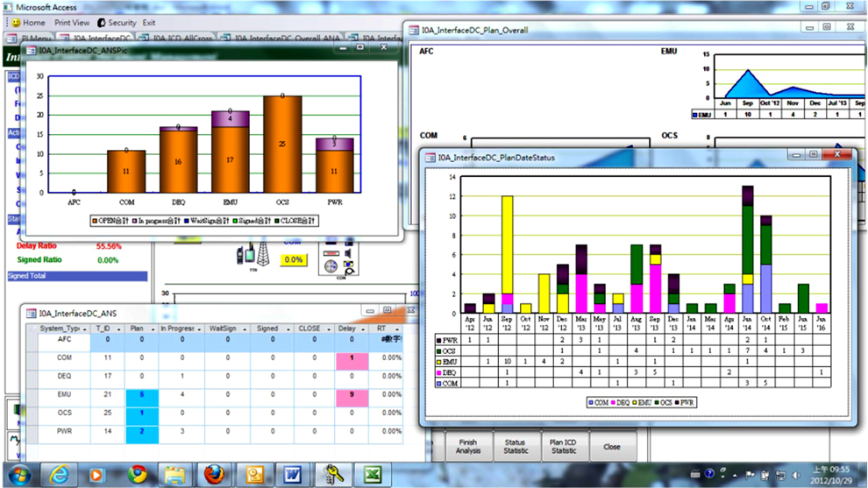Click the form icon of I0A_InterfaceDC_ANSPic window
Screen dimensions: 868x488
pyautogui.click(x=32, y=50)
